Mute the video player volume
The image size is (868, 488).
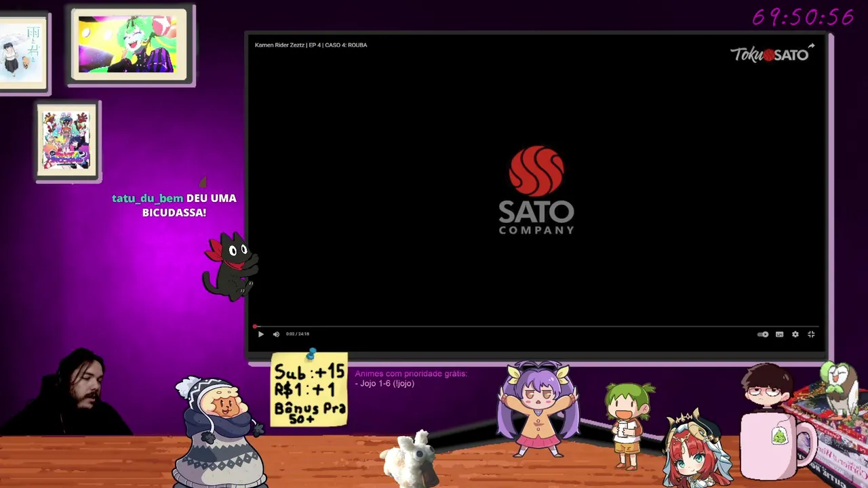(x=276, y=334)
